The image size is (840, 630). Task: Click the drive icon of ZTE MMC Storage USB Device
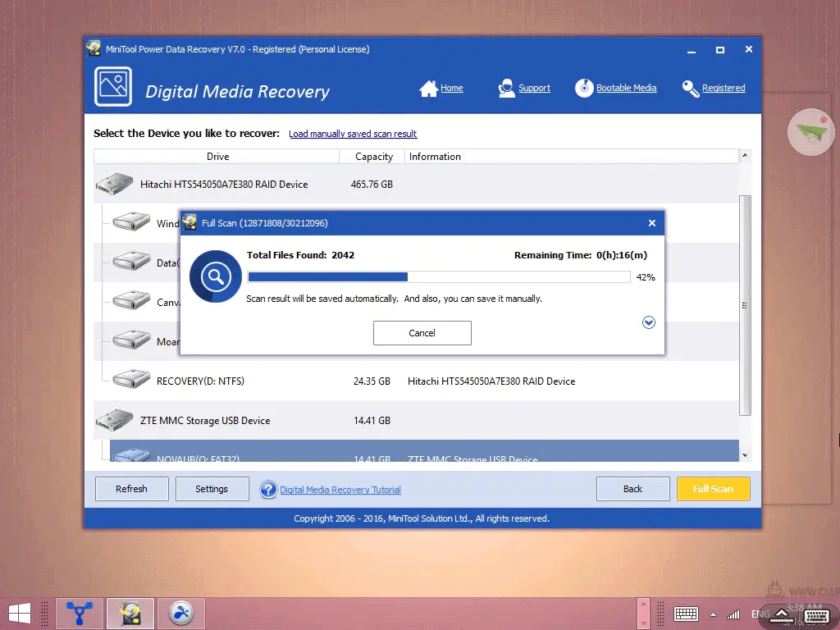[x=114, y=420]
